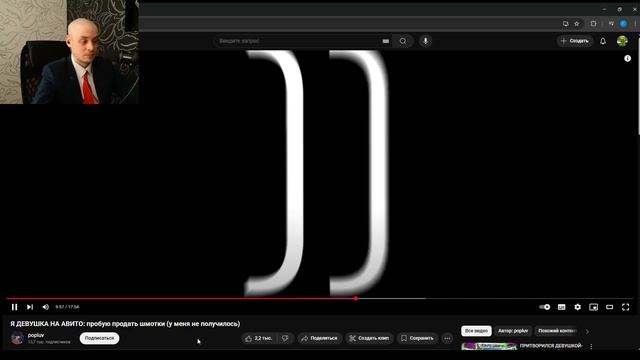The image size is (640, 360).
Task: Subscribe with the Подписаться button
Action: (99, 338)
